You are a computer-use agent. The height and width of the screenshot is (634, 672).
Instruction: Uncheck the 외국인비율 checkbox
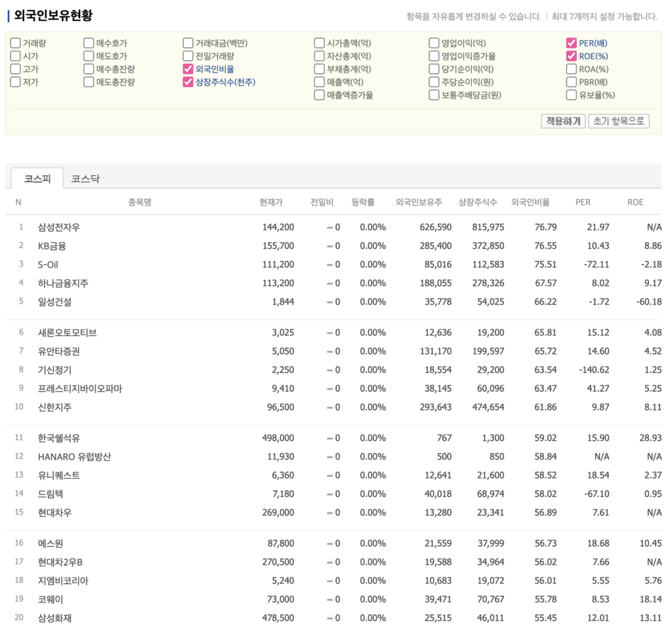[x=188, y=69]
